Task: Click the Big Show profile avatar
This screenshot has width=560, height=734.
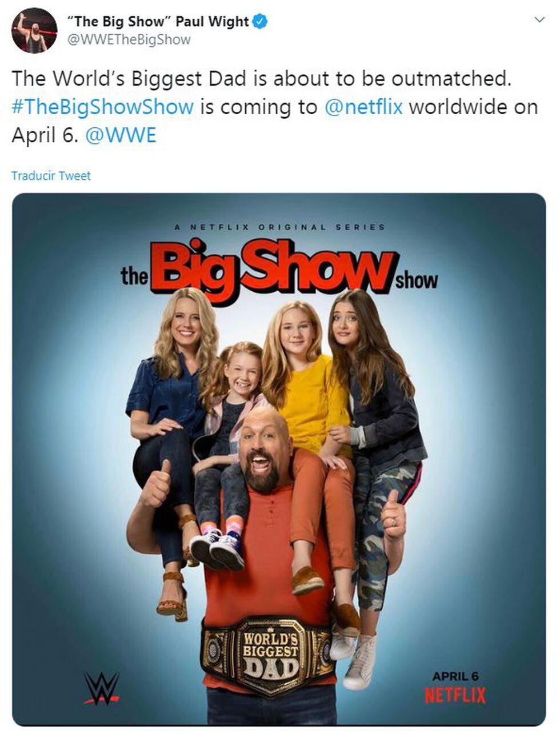Action: [x=34, y=31]
